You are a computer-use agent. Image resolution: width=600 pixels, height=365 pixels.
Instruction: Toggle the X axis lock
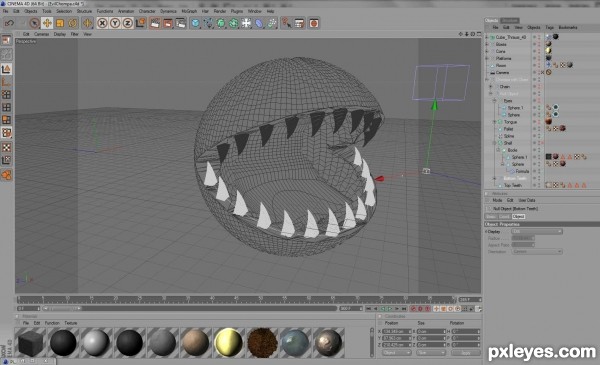point(102,23)
